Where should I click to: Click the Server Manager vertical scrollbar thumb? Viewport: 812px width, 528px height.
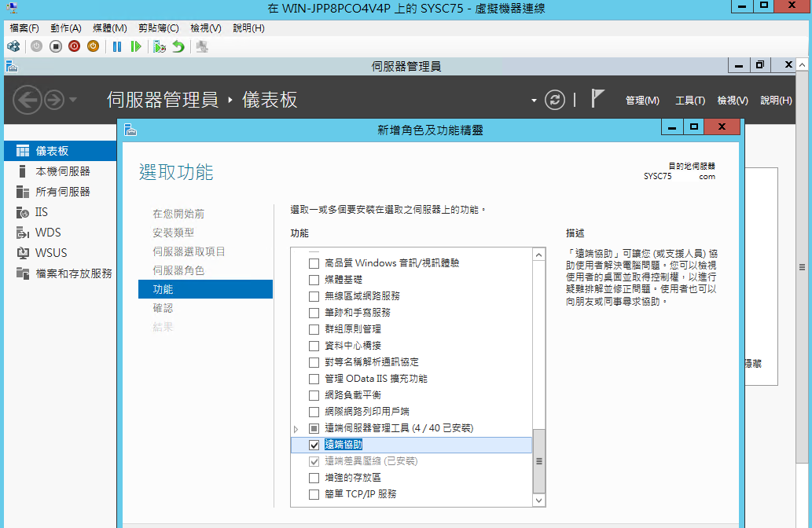[x=802, y=267]
